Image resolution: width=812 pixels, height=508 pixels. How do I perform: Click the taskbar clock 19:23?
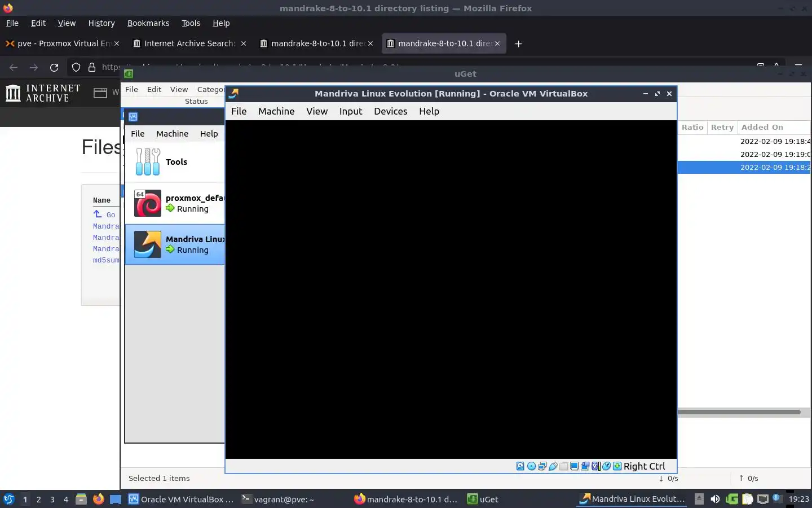(798, 499)
